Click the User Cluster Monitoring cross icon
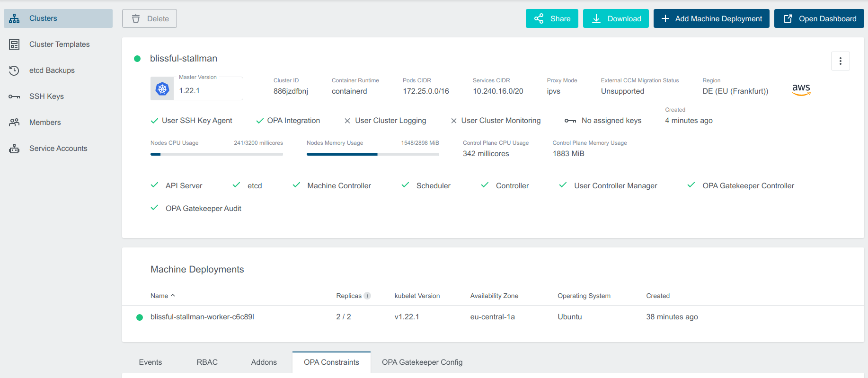 click(x=454, y=121)
